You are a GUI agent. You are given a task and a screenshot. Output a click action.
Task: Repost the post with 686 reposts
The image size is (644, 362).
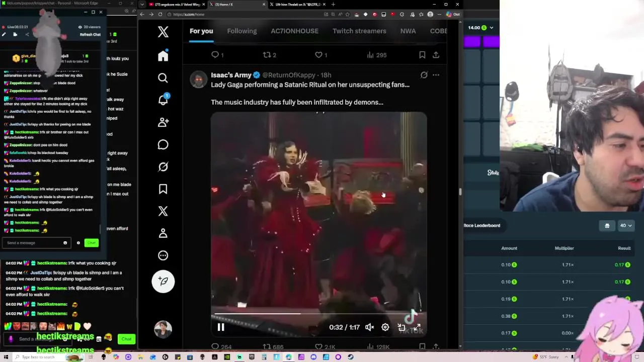click(273, 347)
